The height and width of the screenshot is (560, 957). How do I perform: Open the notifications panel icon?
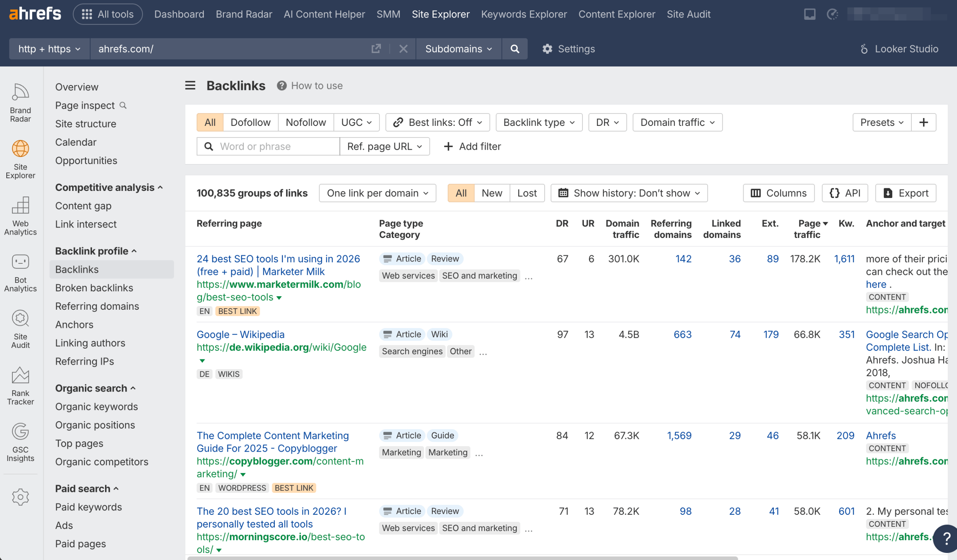click(x=809, y=14)
